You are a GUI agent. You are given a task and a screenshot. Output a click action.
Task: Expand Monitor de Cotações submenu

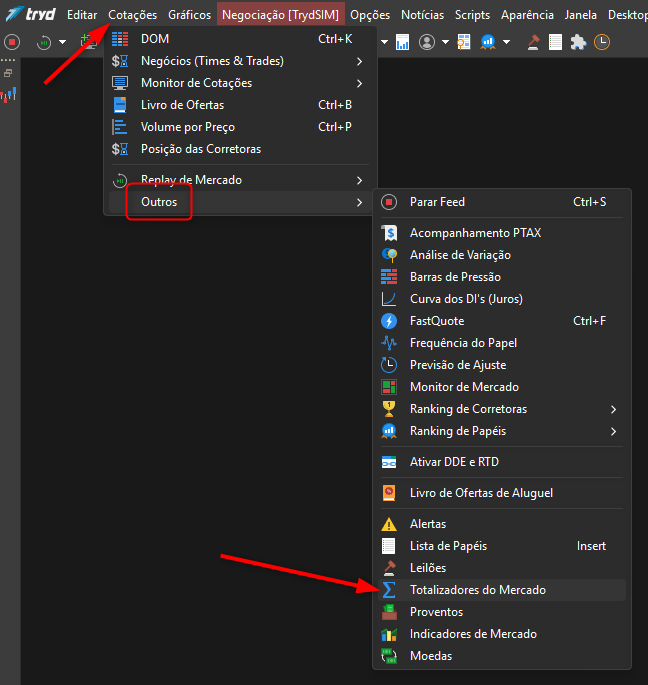[240, 83]
